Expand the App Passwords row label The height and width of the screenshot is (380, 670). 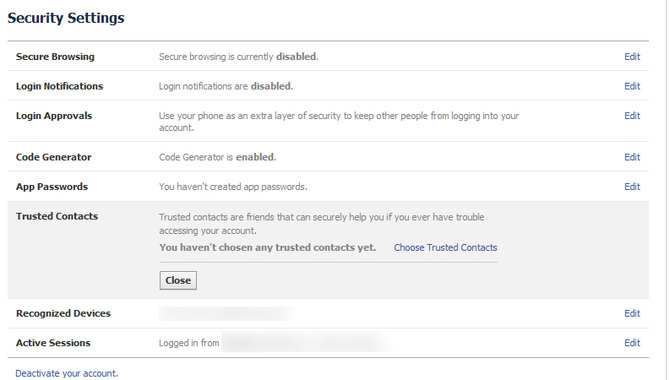coord(52,187)
